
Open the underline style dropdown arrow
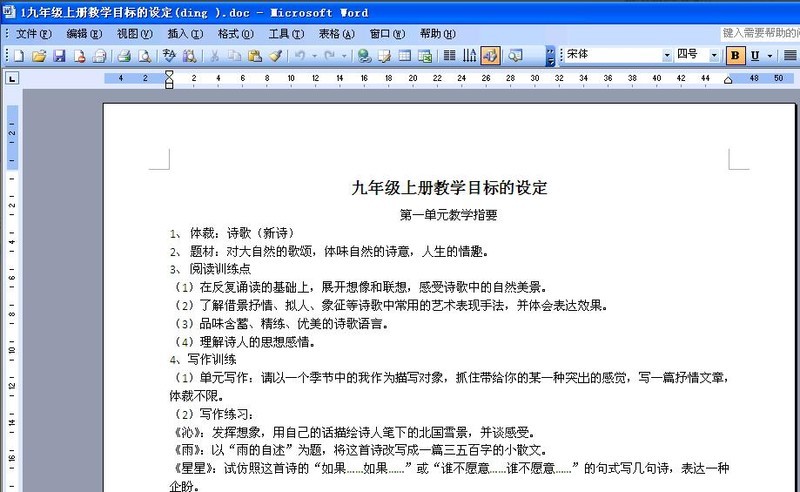tap(770, 56)
